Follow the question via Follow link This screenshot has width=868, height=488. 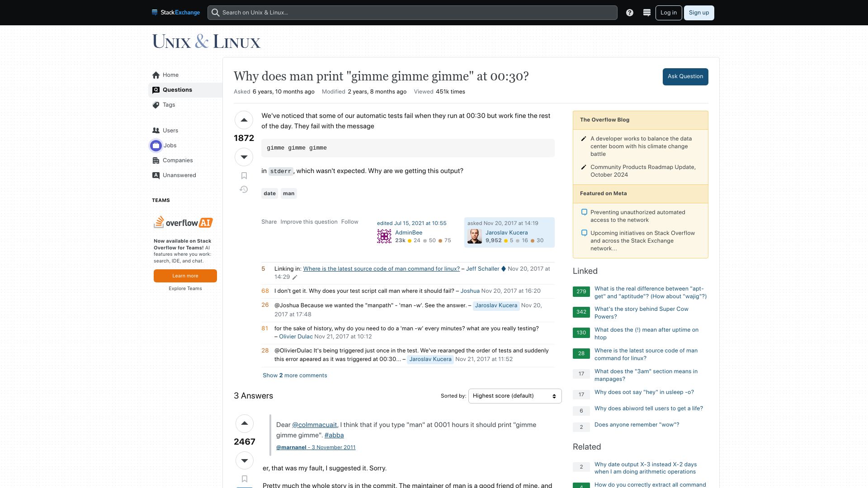click(349, 222)
